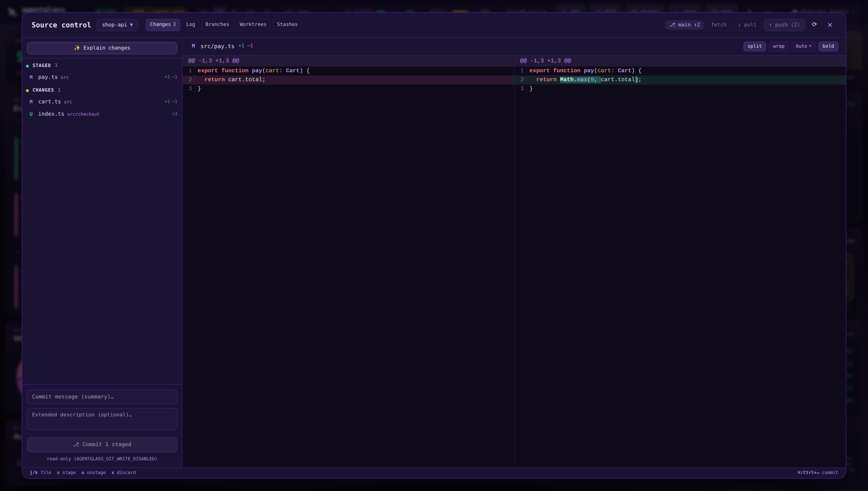Screen dimensions: 868x491
Task: Click the 'x discard' shortcut hint
Action: [124, 472]
